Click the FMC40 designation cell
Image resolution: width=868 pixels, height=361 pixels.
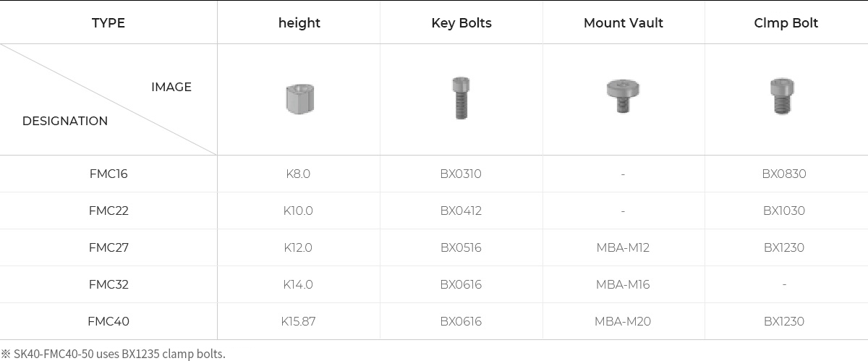tap(109, 321)
